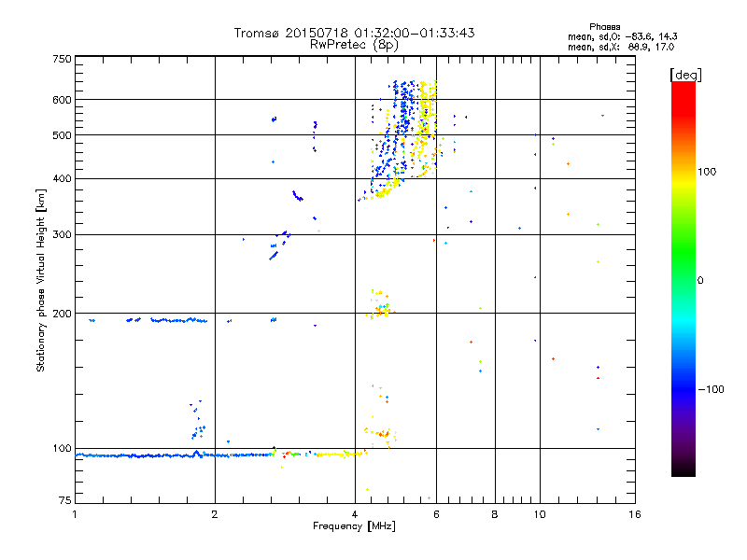Click the x-axis tick label '10'

(x=540, y=514)
